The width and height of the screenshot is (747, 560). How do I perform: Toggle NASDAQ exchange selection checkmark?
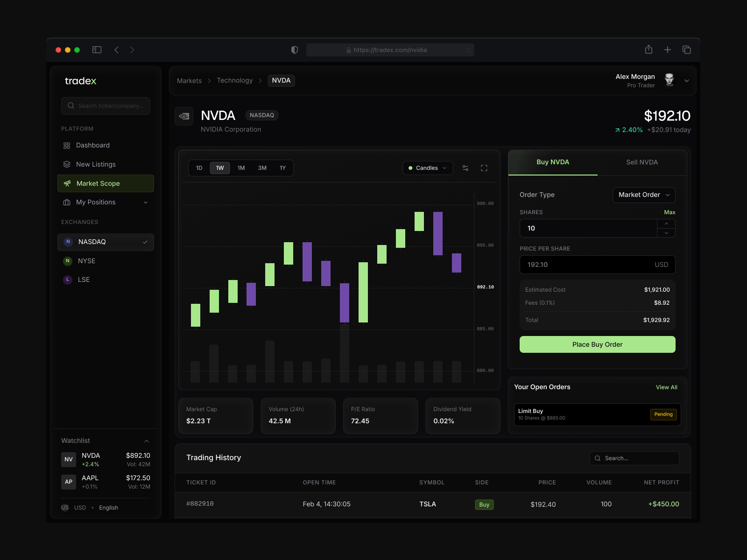145,242
